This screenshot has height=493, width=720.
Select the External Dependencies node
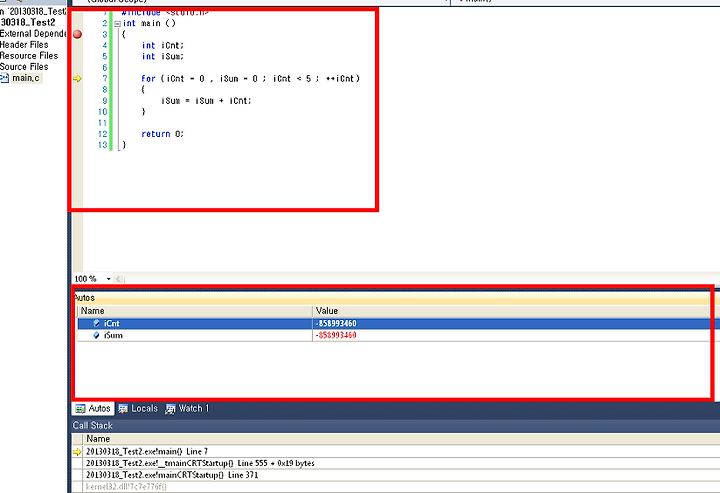[x=33, y=34]
